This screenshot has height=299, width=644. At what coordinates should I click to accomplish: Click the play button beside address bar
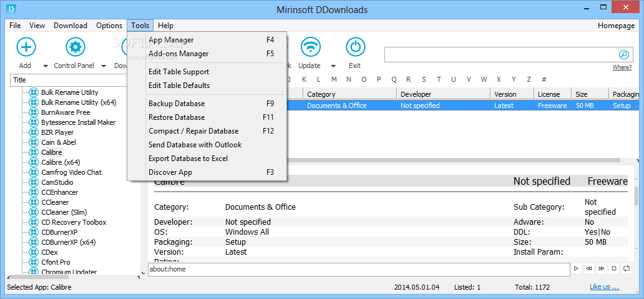click(x=576, y=268)
